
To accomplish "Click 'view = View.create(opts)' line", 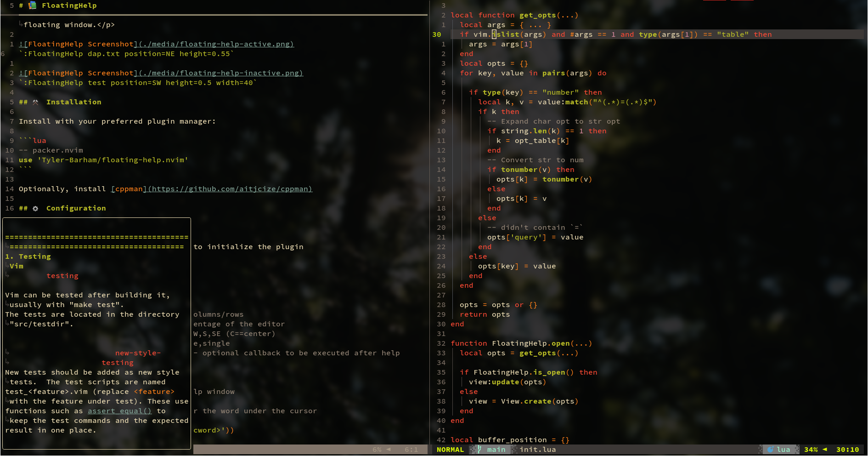I will (x=524, y=401).
